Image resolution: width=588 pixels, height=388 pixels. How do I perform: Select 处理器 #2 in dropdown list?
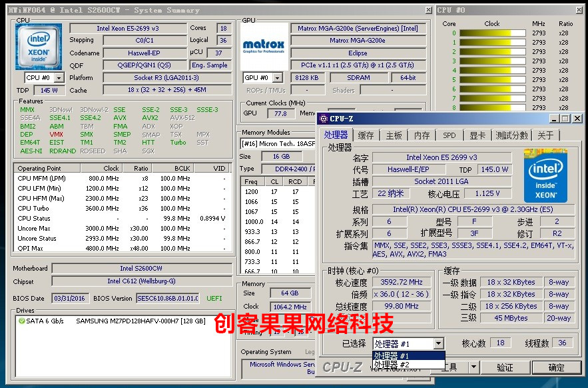click(408, 365)
